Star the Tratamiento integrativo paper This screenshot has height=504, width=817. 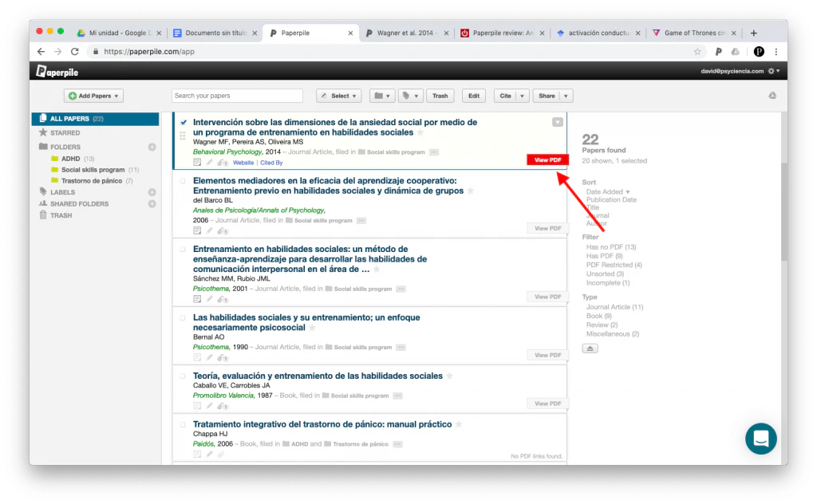tap(459, 423)
